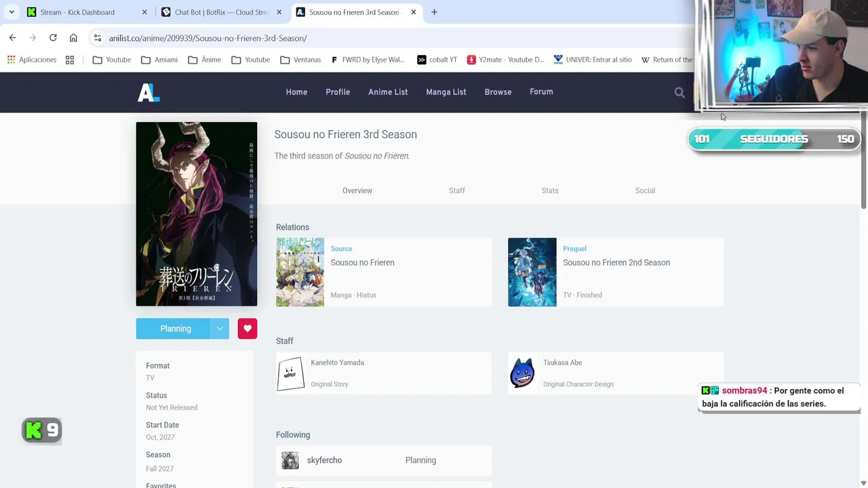868x488 pixels.
Task: Select the Staff tab
Action: pyautogui.click(x=457, y=190)
